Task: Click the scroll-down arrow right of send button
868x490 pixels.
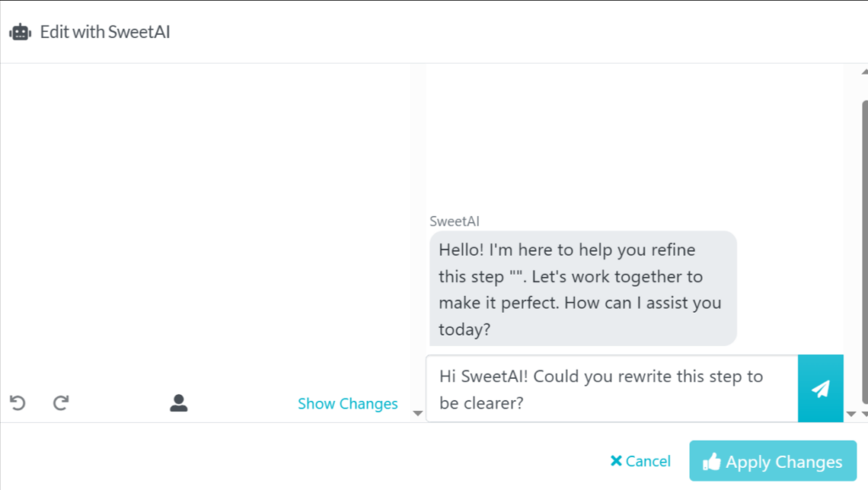Action: [851, 415]
